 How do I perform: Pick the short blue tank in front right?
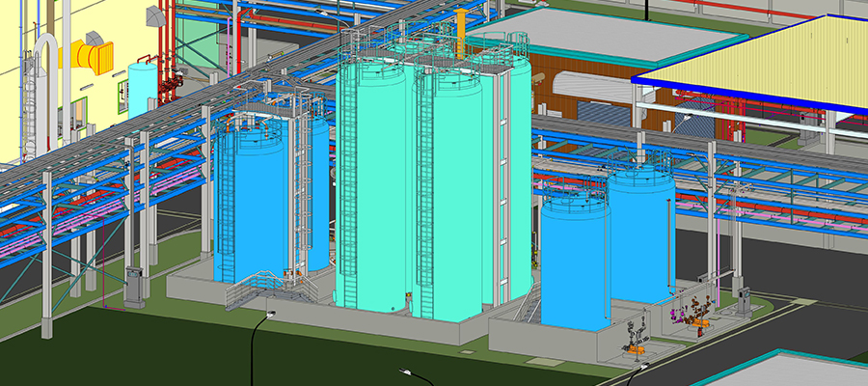pos(574,261)
